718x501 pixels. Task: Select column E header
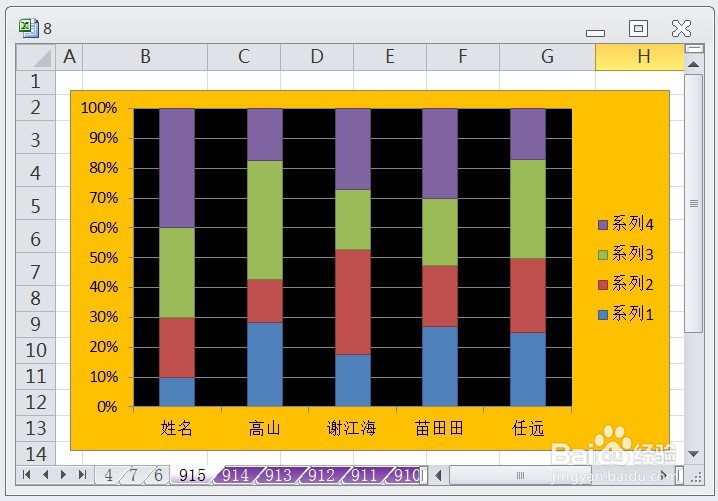pyautogui.click(x=390, y=57)
